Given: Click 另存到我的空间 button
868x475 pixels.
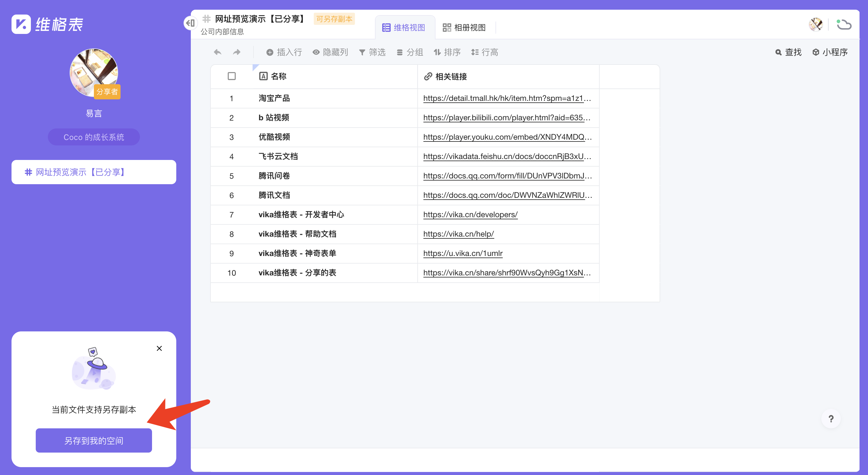Looking at the screenshot, I should 94,440.
